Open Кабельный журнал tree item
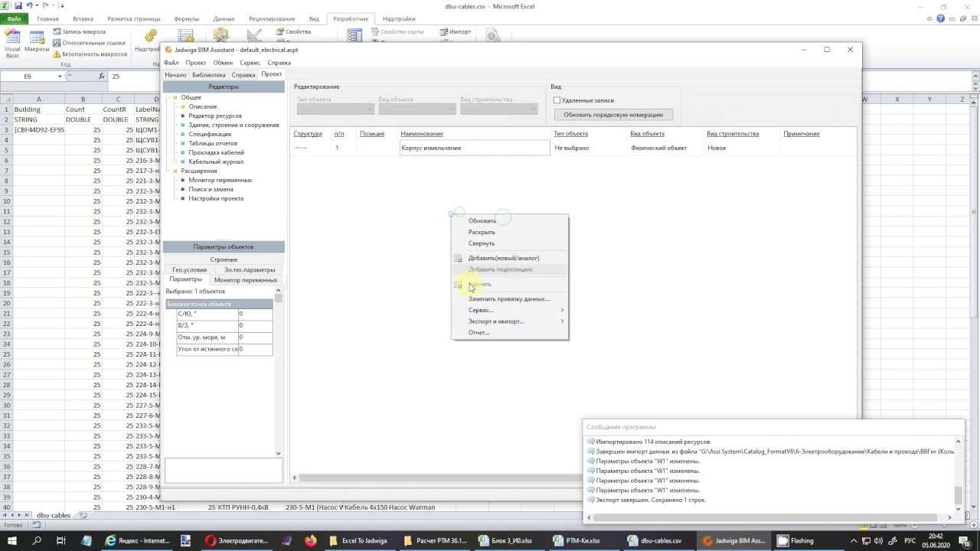Image resolution: width=980 pixels, height=551 pixels. pos(216,161)
